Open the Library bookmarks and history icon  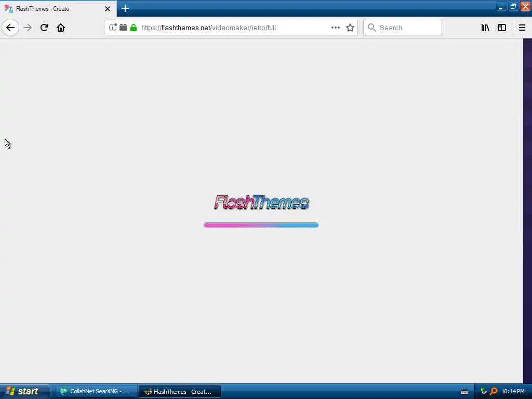485,28
